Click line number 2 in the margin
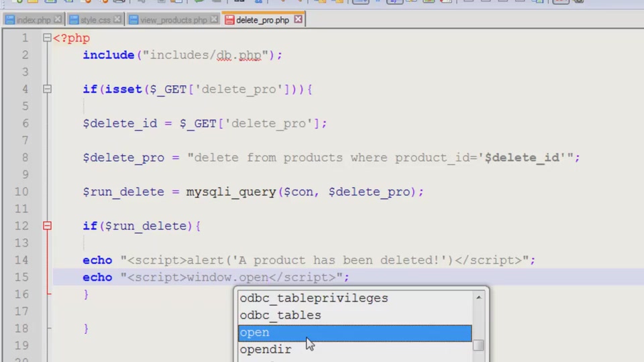Viewport: 644px width, 362px height. click(x=25, y=55)
